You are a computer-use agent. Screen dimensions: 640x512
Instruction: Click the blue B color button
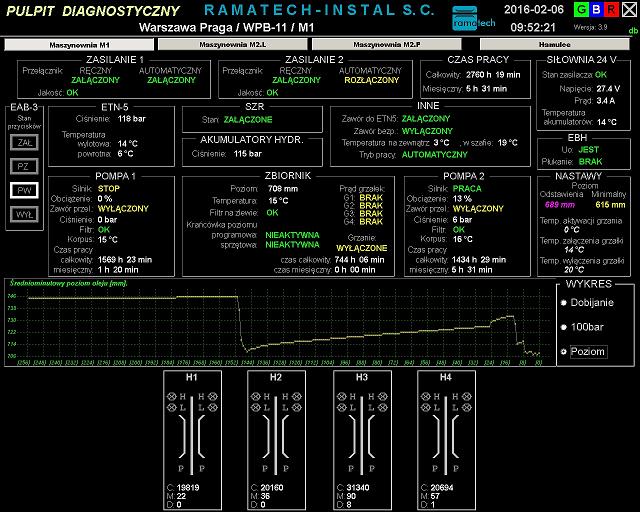[596, 9]
